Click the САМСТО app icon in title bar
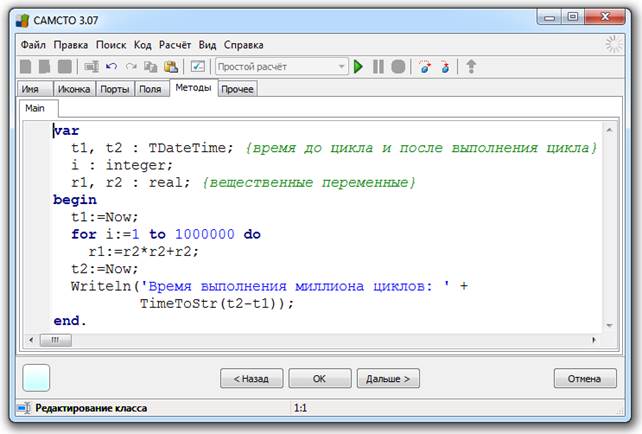This screenshot has height=434, width=642. pyautogui.click(x=23, y=20)
